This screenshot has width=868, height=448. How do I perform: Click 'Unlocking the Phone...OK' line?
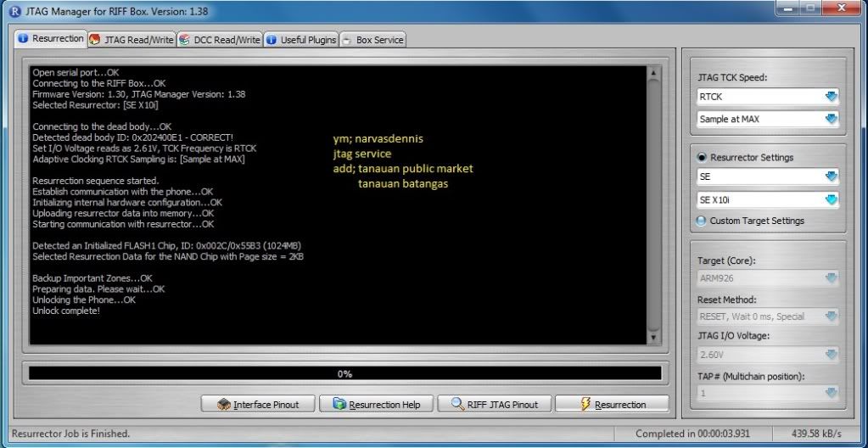(84, 300)
